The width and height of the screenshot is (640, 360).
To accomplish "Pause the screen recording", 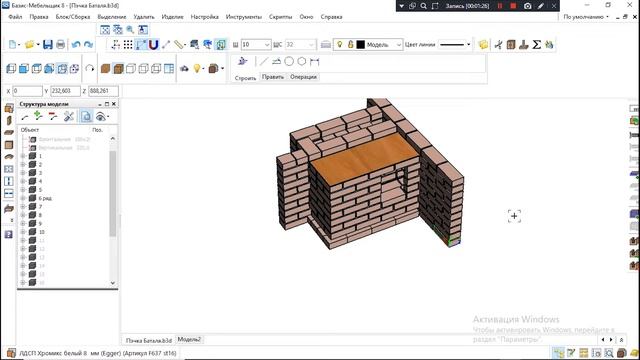I will click(x=500, y=6).
